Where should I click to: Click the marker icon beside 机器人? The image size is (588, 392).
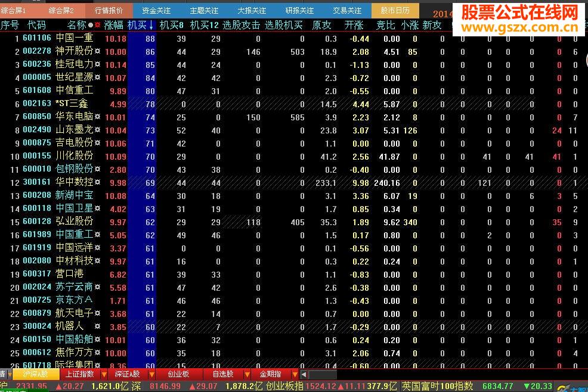point(97,326)
